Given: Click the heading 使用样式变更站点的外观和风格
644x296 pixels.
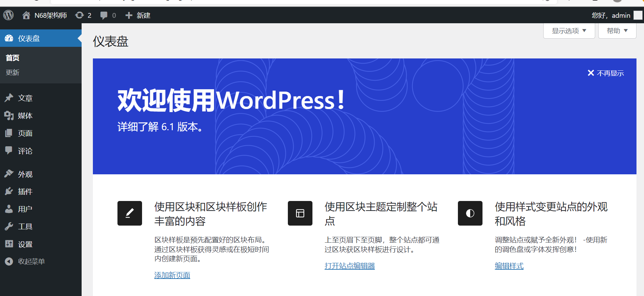Looking at the screenshot, I should 551,214.
